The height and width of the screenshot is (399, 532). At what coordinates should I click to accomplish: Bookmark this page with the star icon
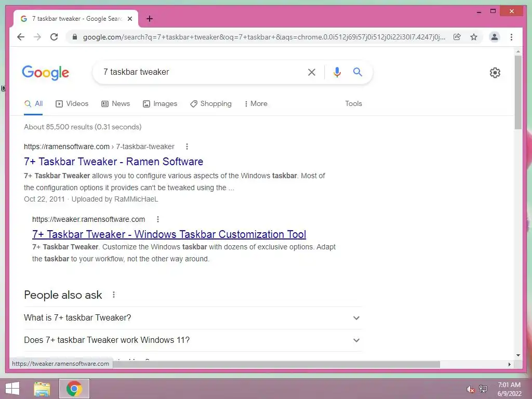474,37
